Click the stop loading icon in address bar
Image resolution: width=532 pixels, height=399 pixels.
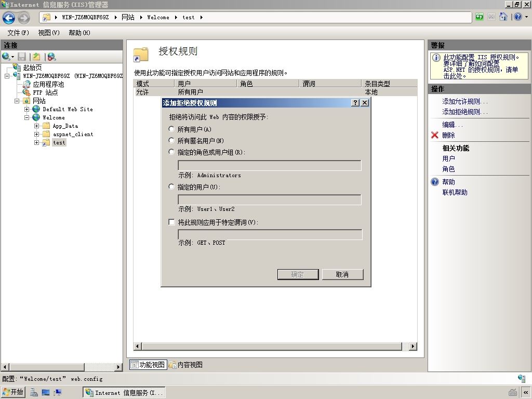(491, 17)
